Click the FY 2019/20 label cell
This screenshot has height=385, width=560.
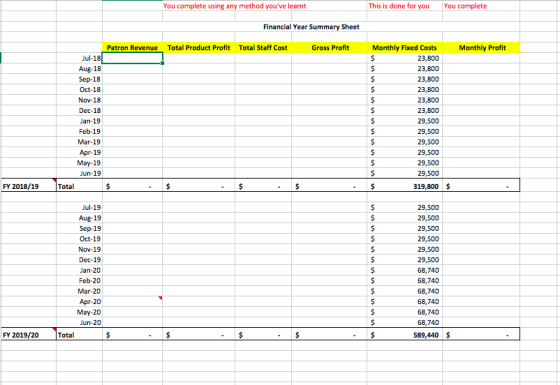coord(29,335)
